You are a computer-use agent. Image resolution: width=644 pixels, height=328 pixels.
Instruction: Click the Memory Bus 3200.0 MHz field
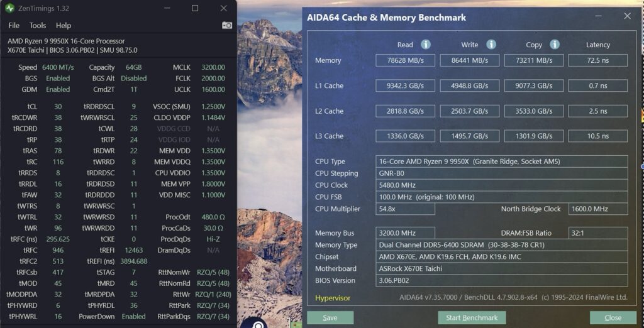[405, 232]
